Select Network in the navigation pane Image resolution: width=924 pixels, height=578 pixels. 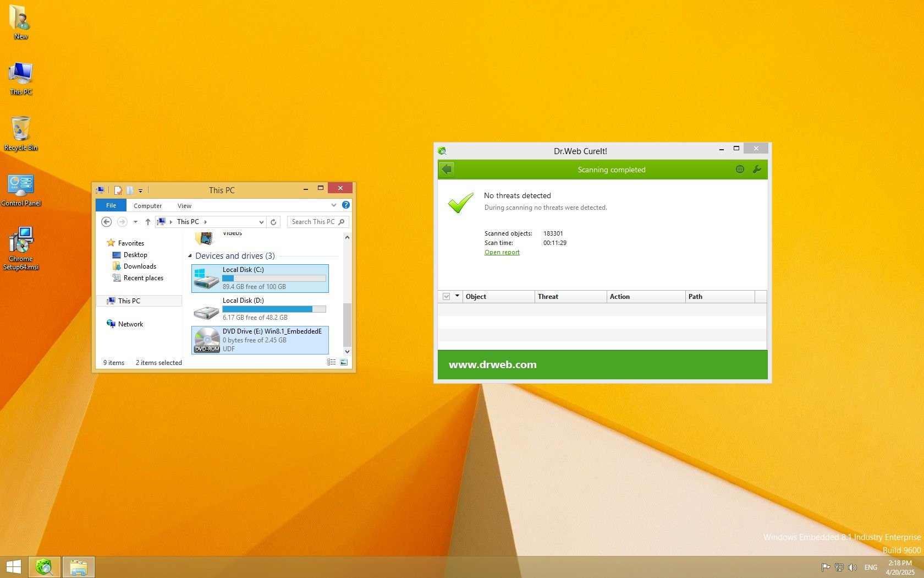pyautogui.click(x=125, y=324)
